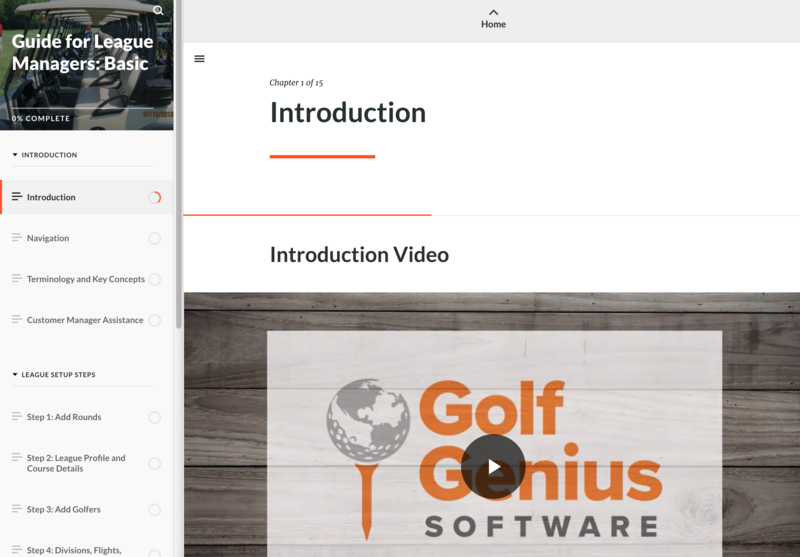Click the Golf Genius Software video thumbnail

click(492, 424)
